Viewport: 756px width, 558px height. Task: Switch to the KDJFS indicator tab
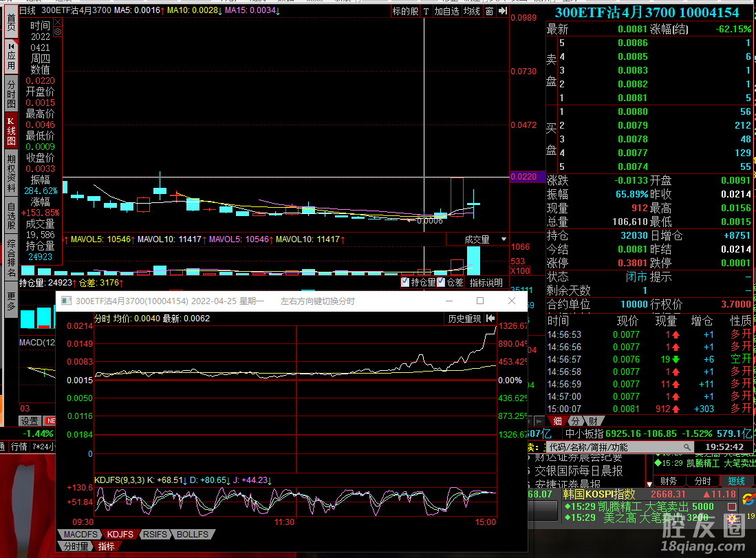coord(120,534)
